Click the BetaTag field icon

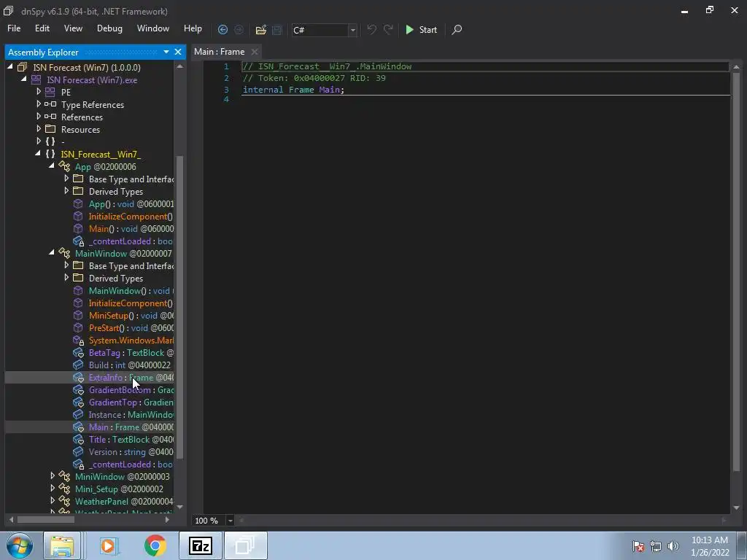coord(78,353)
